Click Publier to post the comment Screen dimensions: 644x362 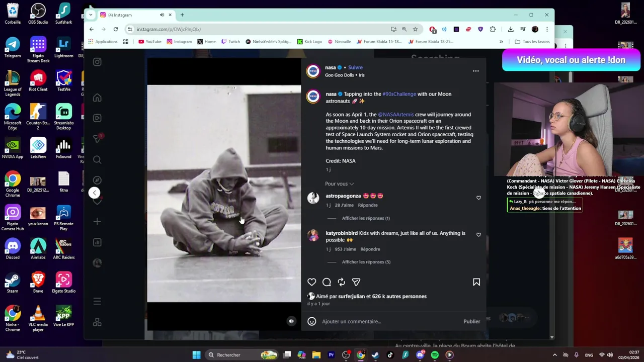pyautogui.click(x=471, y=321)
